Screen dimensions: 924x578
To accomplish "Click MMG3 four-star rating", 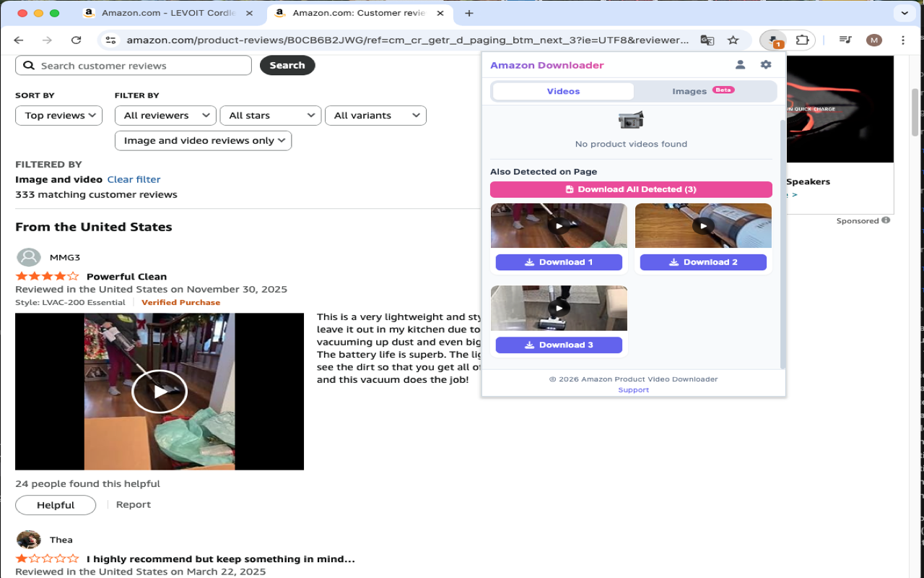I will click(x=47, y=276).
